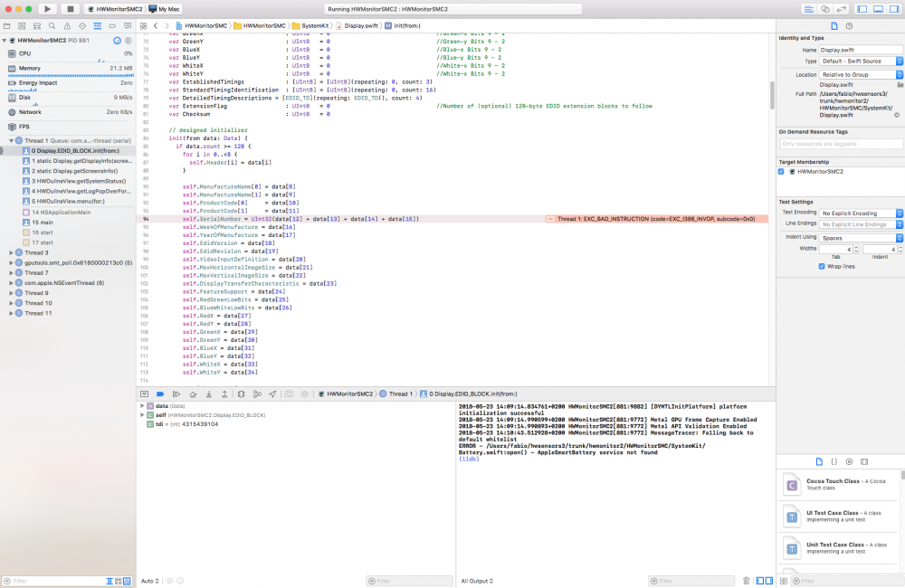Expand the self variable
This screenshot has width=905, height=588.
pyautogui.click(x=142, y=415)
